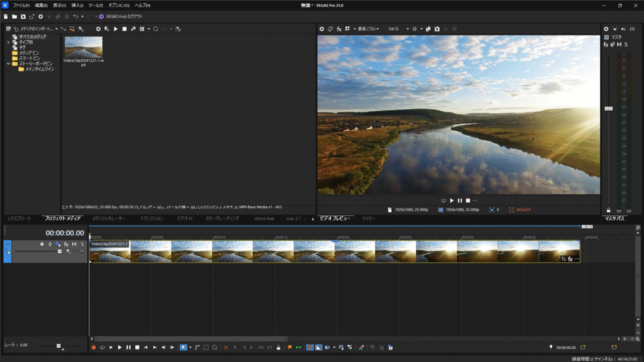Viewport: 644px width, 362px height.
Task: Open master bus settings gear icon
Action: pyautogui.click(x=606, y=29)
